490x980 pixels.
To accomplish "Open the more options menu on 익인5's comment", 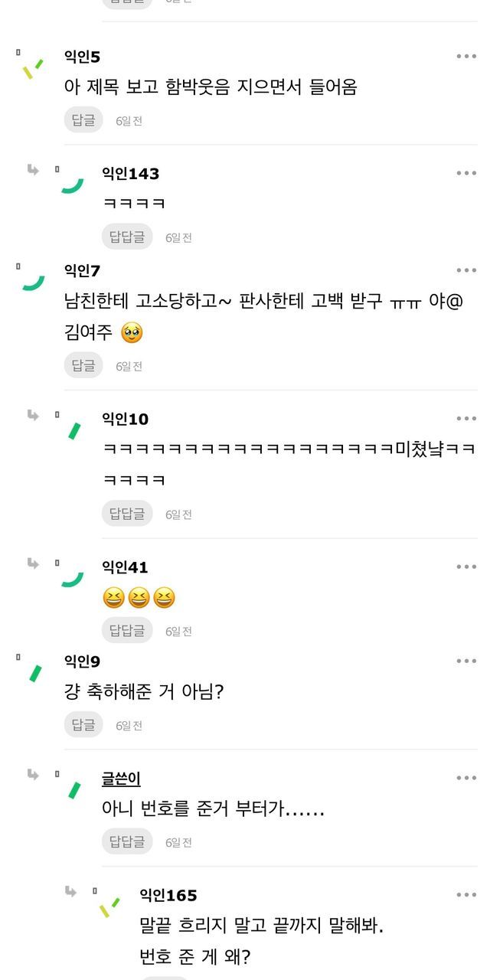I will tap(466, 56).
